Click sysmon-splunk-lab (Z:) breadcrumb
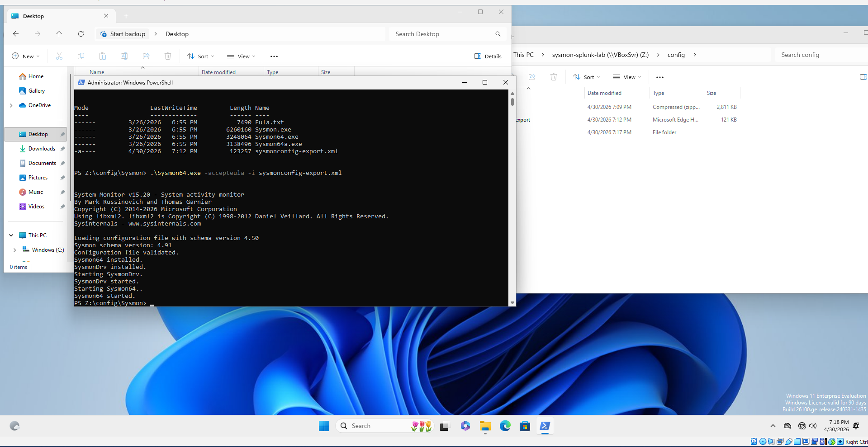868x447 pixels. tap(600, 55)
